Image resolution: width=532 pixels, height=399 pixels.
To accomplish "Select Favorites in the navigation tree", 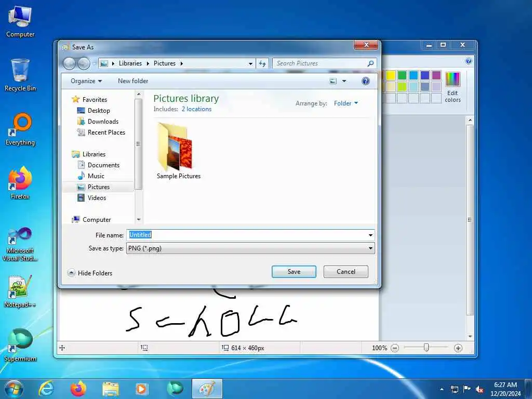I will point(89,99).
